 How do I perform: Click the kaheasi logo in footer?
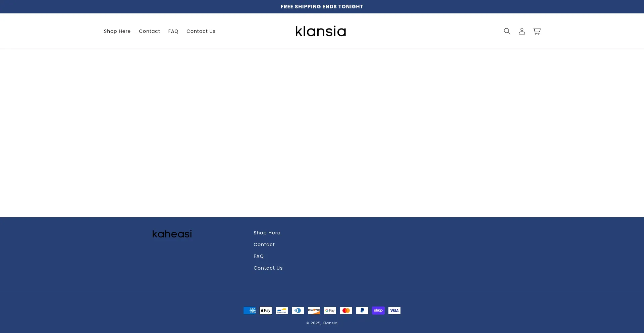coord(172,234)
